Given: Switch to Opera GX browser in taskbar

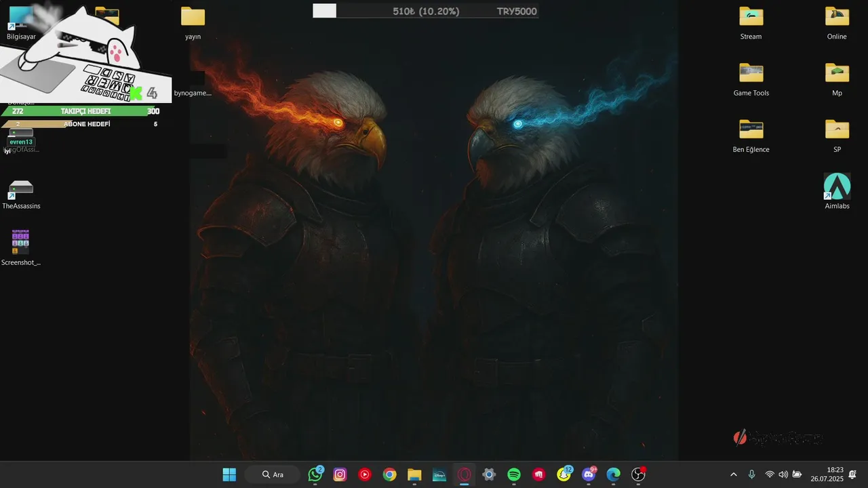Looking at the screenshot, I should pos(465,474).
